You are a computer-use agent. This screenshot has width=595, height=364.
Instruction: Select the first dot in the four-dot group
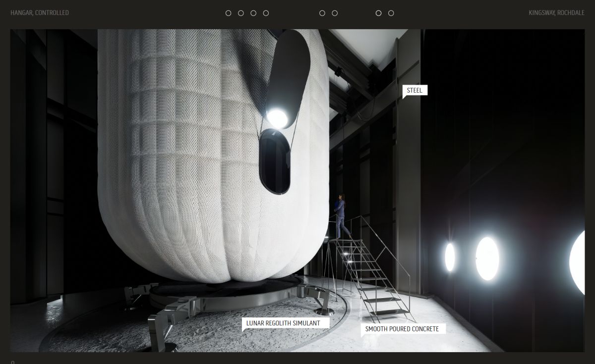(229, 13)
